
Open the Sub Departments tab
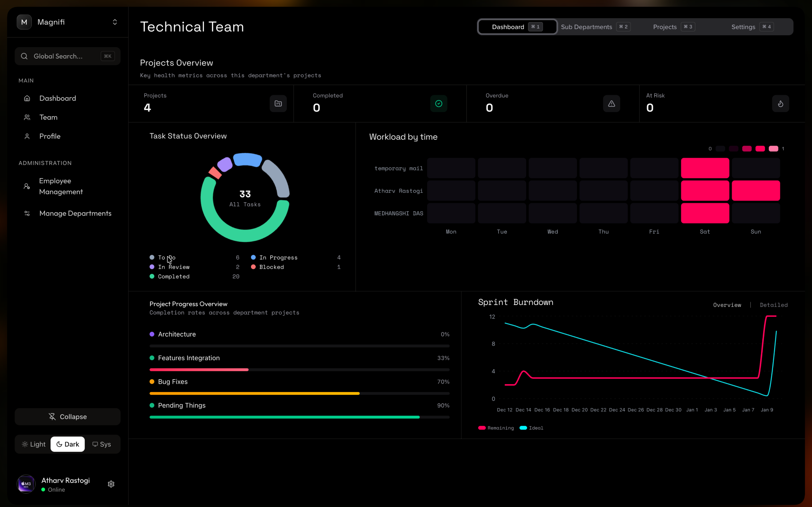pos(586,26)
